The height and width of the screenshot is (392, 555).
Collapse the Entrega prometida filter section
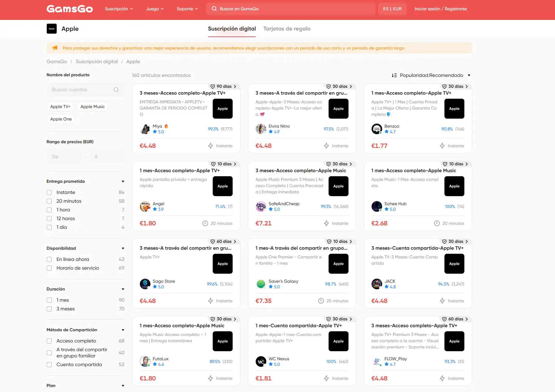123,182
